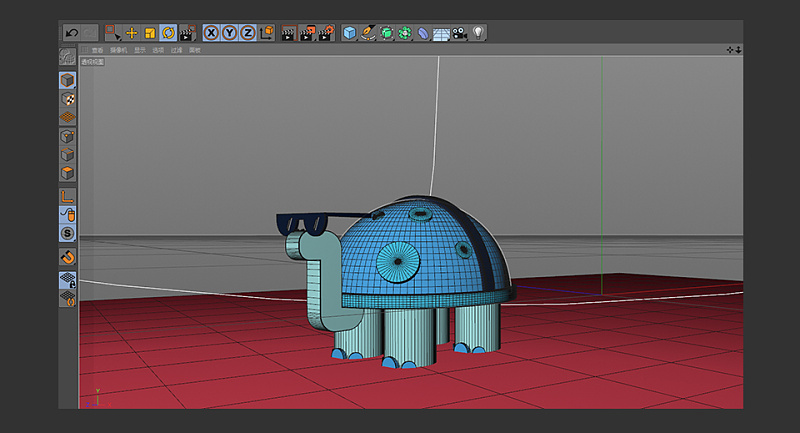Screen dimensions: 800x433
Task: Activate the Rotate tool
Action: point(167,33)
